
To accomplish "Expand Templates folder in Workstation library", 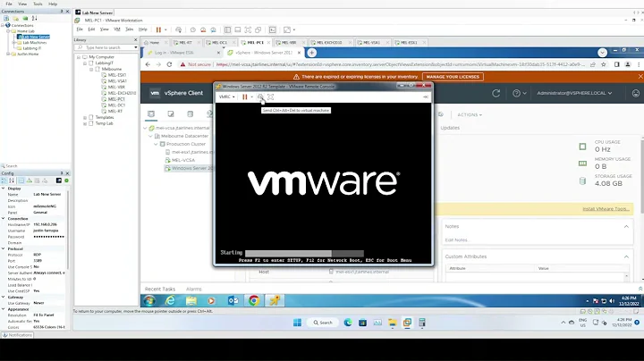I will (85, 117).
